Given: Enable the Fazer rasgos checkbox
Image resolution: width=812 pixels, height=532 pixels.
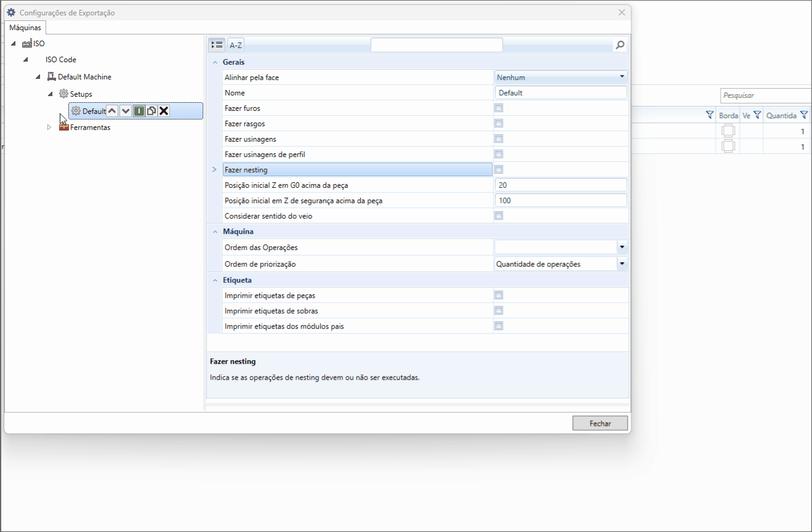Looking at the screenshot, I should (499, 124).
